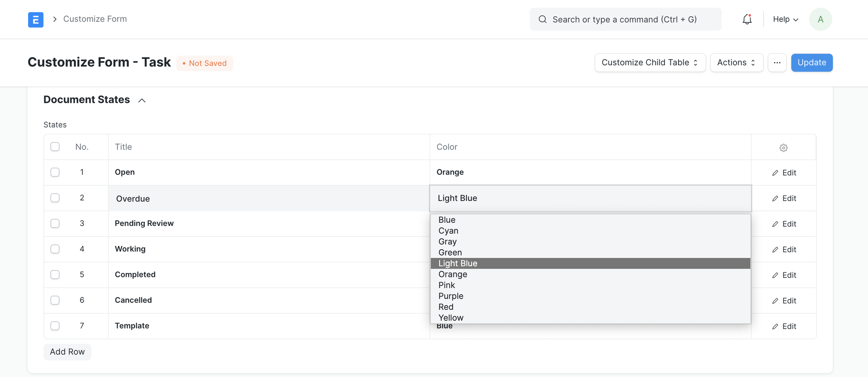868x377 pixels.
Task: Go to the Customize Form breadcrumb
Action: pyautogui.click(x=95, y=19)
